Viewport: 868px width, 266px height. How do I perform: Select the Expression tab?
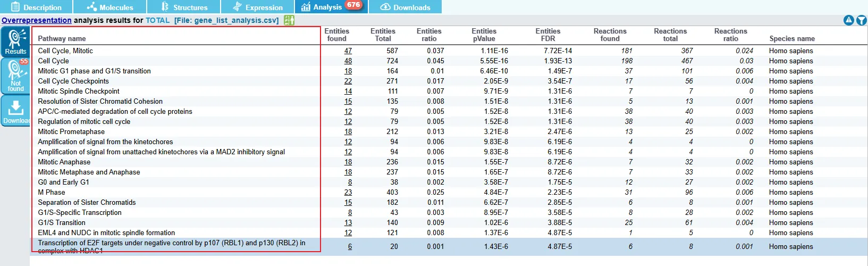pyautogui.click(x=258, y=7)
